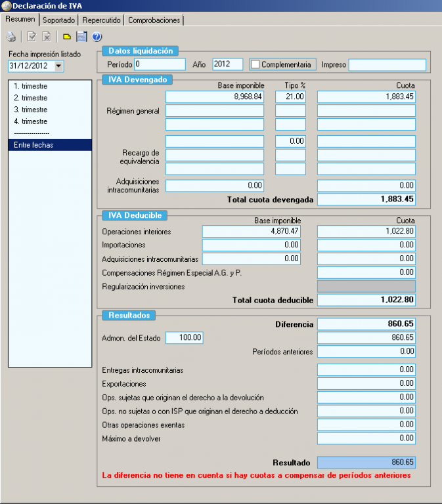Click the Otras operaciones exentas field

tap(366, 425)
